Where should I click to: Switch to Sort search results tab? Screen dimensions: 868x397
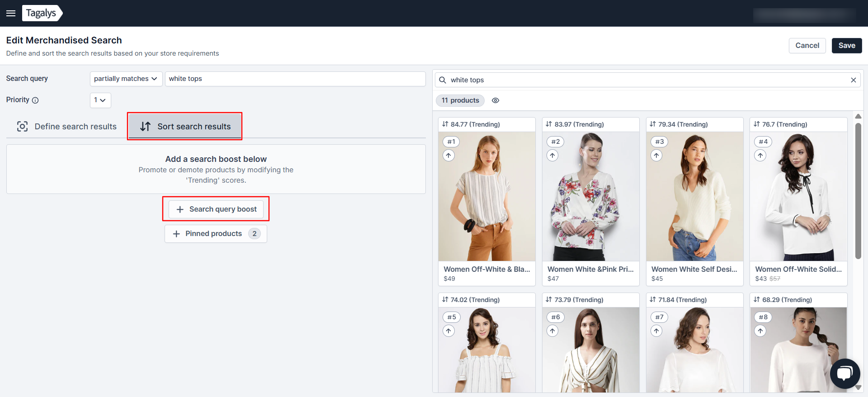click(x=185, y=127)
